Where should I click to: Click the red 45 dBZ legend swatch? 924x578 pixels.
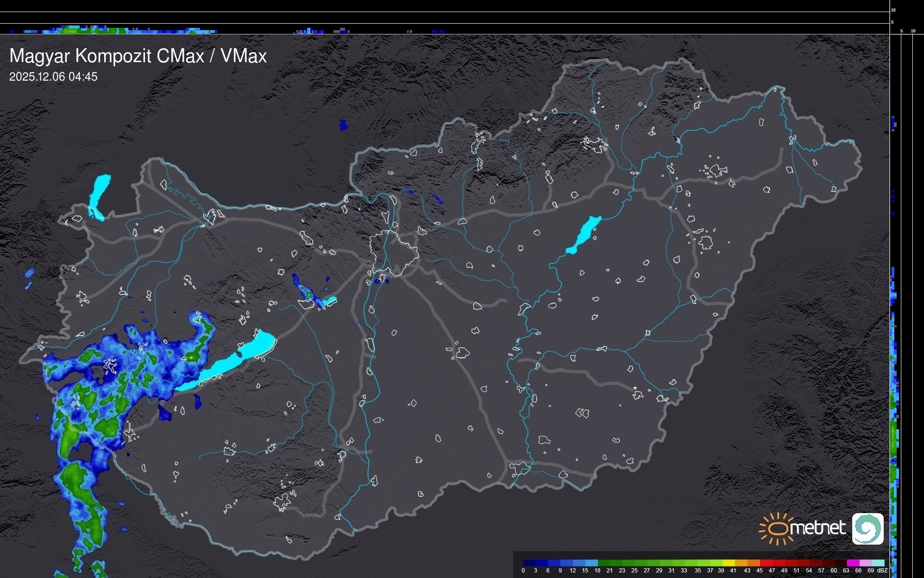coord(765,563)
